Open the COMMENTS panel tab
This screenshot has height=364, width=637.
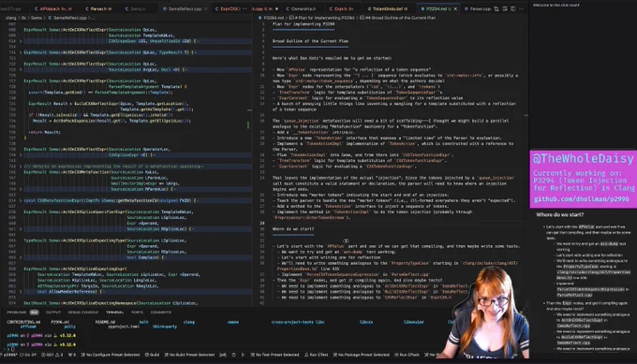(161, 312)
